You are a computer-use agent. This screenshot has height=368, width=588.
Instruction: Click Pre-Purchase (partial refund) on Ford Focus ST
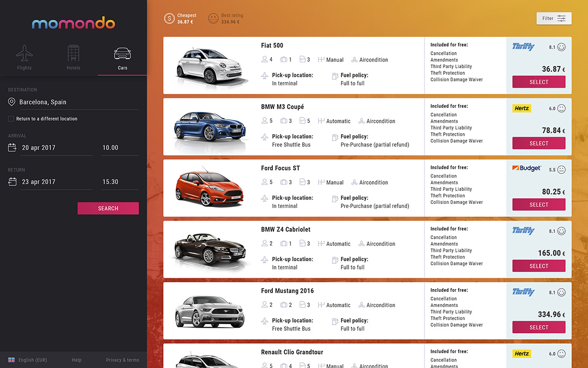tap(374, 206)
